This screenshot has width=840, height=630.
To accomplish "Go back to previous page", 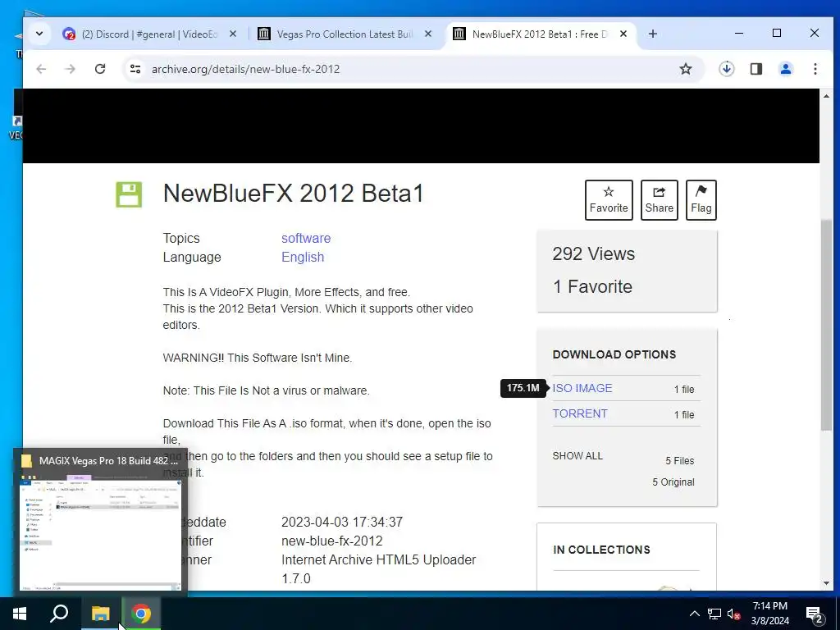I will click(x=41, y=69).
